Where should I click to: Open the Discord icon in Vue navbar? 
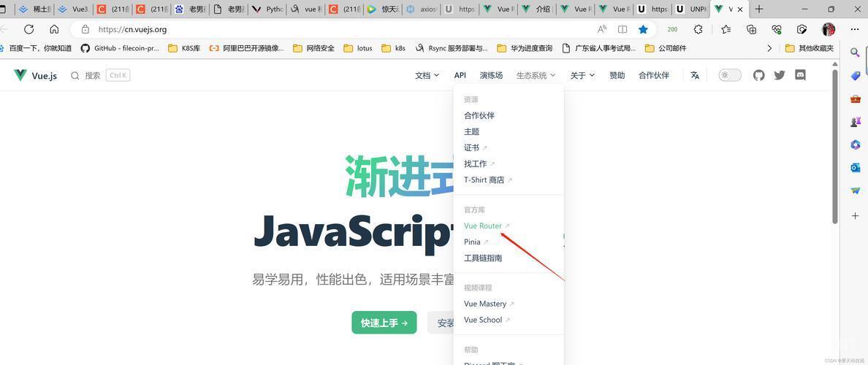(800, 75)
